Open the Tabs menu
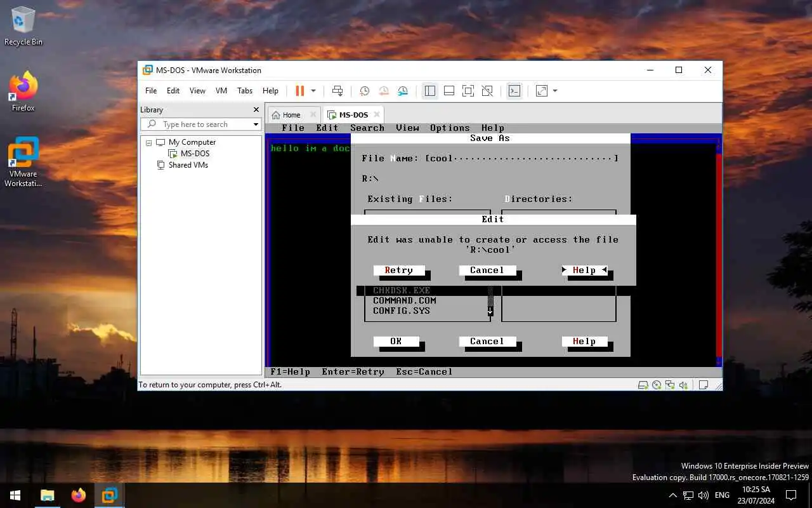The height and width of the screenshot is (508, 812). [245, 91]
